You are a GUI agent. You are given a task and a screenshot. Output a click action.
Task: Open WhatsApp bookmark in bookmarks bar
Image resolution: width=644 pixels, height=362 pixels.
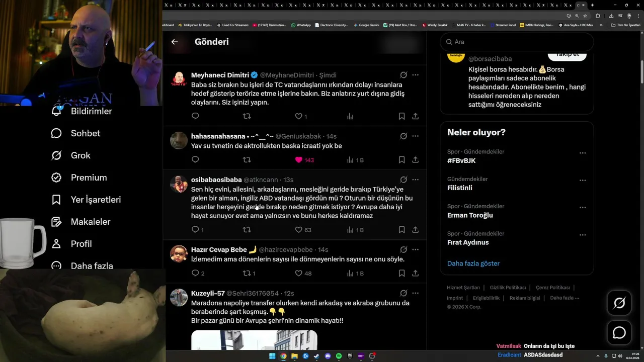[301, 25]
